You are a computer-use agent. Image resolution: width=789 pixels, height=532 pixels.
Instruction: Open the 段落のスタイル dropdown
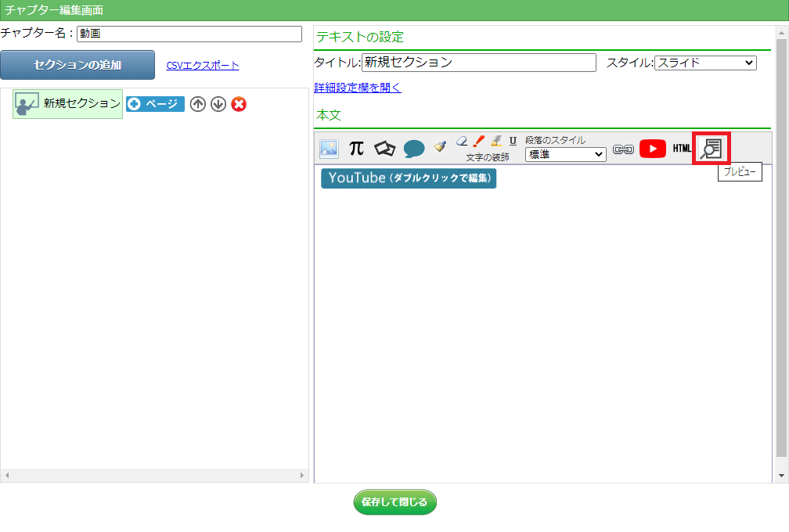click(565, 155)
